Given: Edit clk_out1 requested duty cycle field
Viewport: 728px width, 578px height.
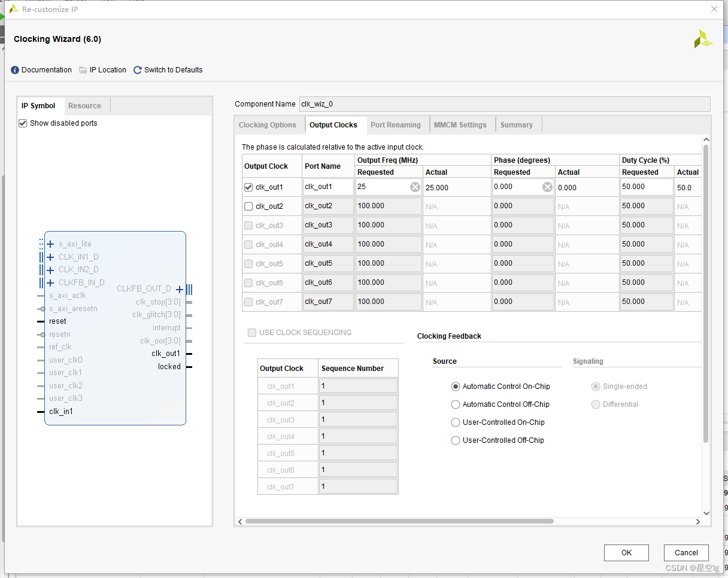Looking at the screenshot, I should point(647,187).
